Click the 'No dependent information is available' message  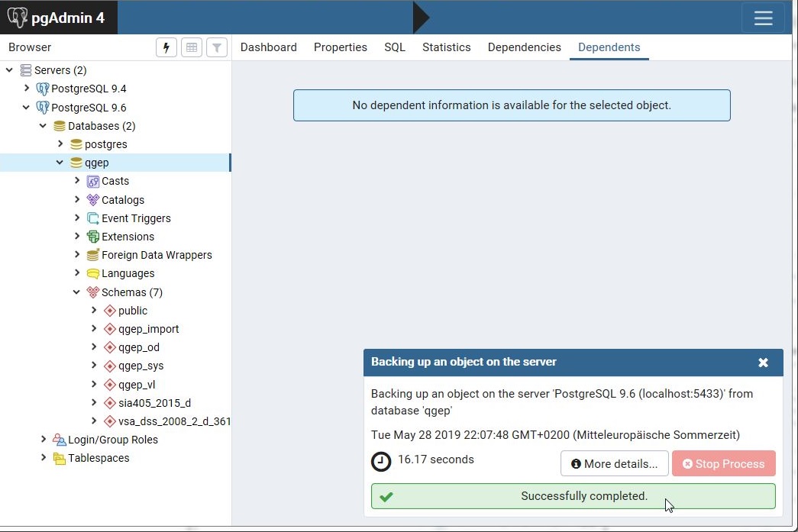tap(512, 105)
